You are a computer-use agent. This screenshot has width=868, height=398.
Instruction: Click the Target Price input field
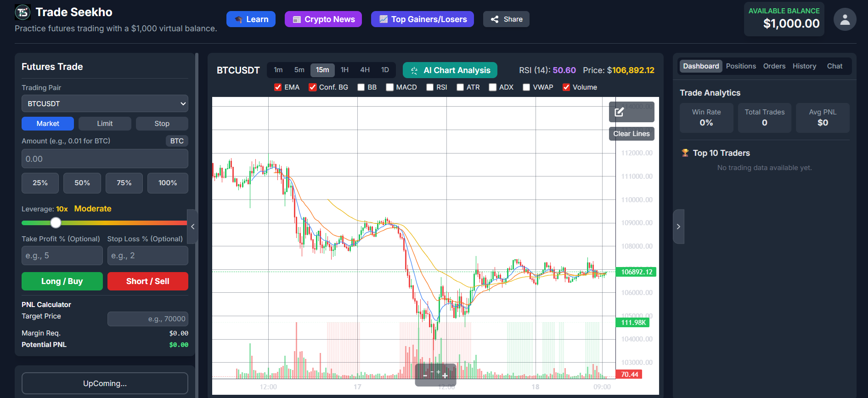[147, 319]
